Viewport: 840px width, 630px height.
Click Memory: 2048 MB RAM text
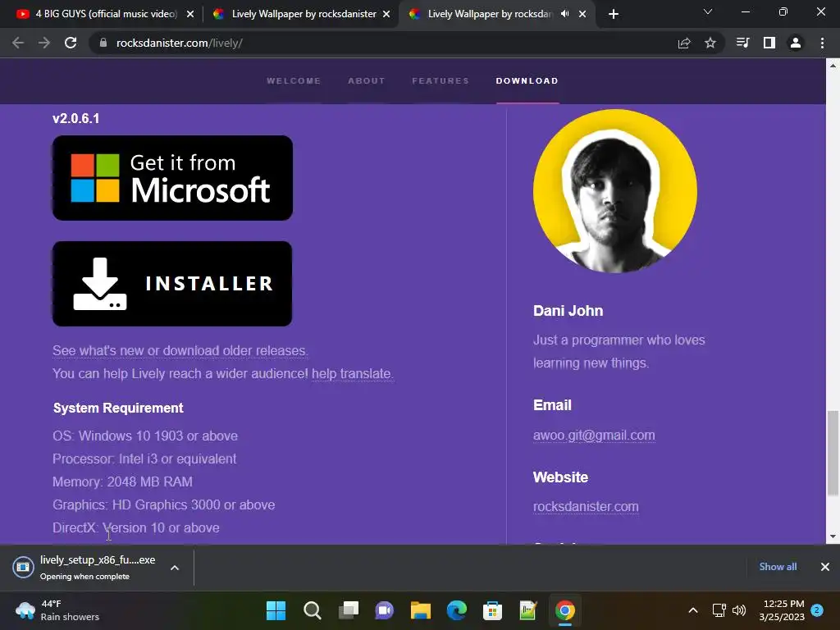point(123,482)
